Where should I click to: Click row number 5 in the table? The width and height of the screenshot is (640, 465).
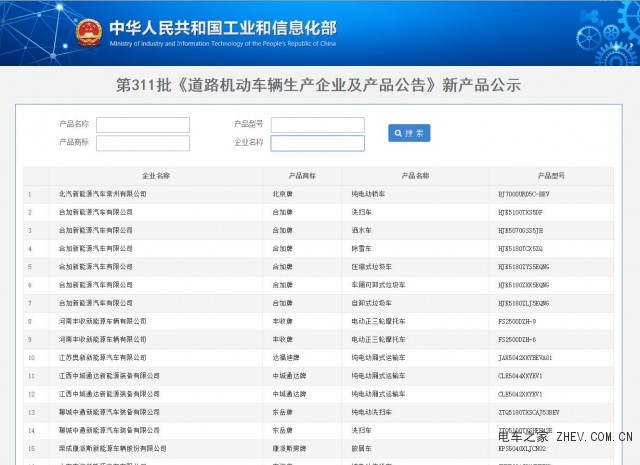(30, 267)
